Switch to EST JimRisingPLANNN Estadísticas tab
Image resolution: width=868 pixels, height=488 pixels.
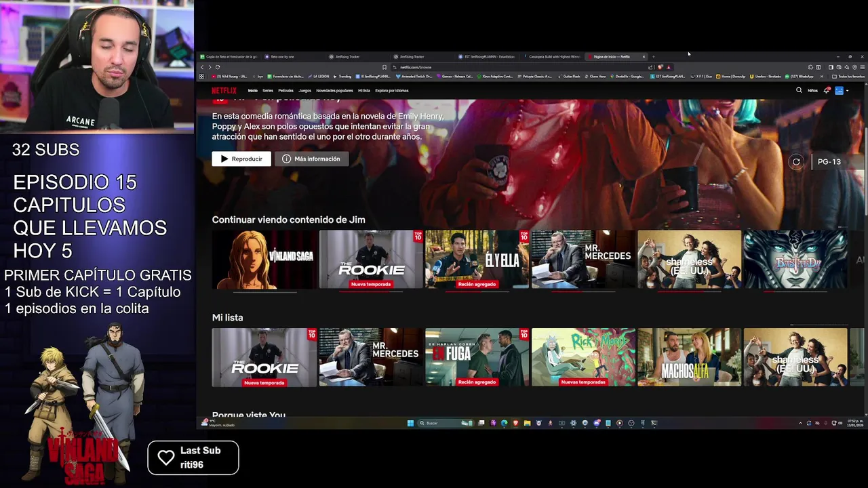point(487,57)
